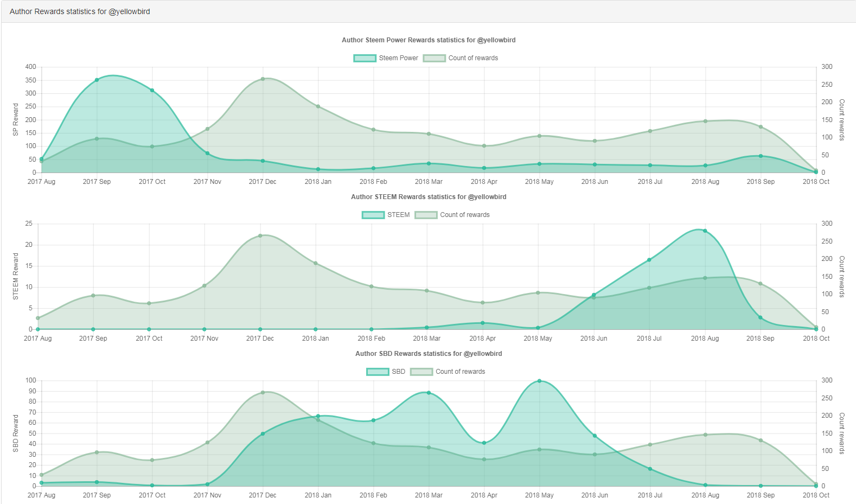Click 'SBD Reward' vertical axis title

16,433
